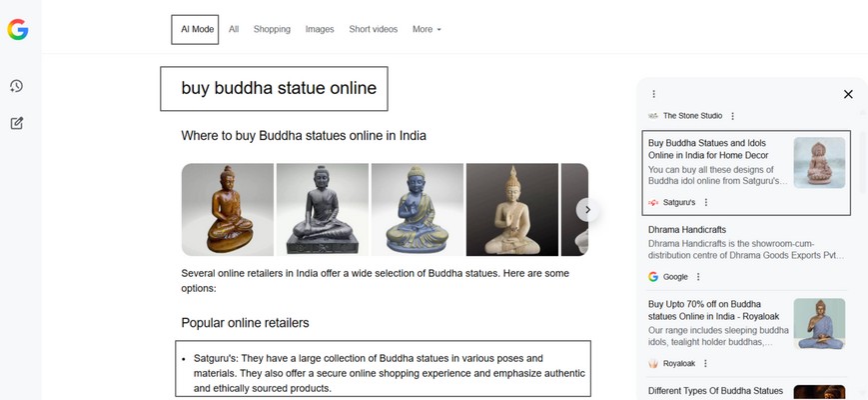Click the Google logo icon
The width and height of the screenshot is (868, 400).
coord(18,29)
